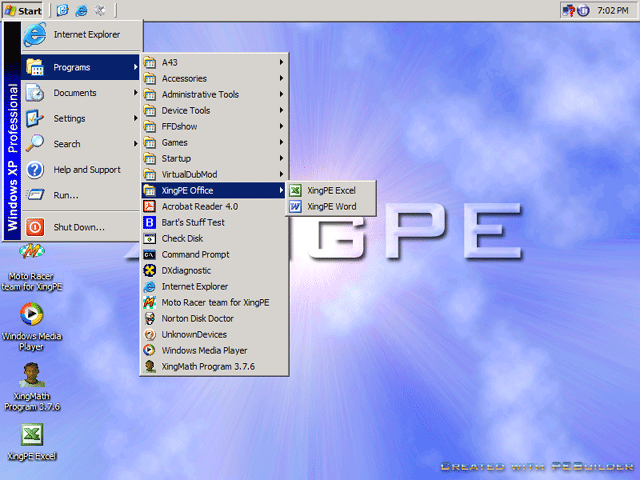Screen dimensions: 640x480
Task: Click Run... in the Start menu
Action: (x=80, y=195)
